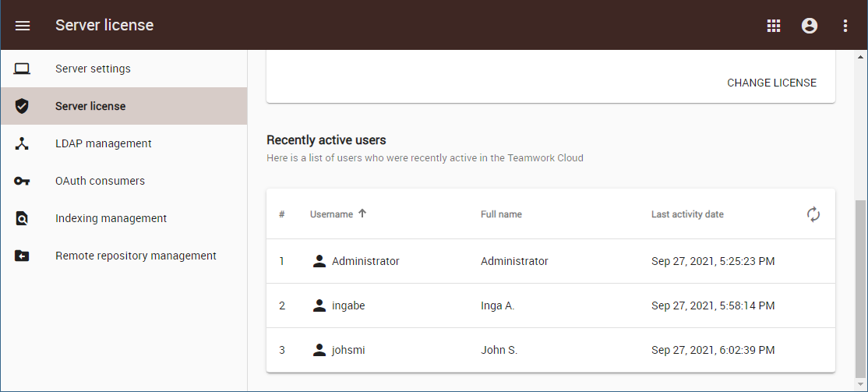Go to Server settings page
The width and height of the screenshot is (868, 392).
point(93,69)
